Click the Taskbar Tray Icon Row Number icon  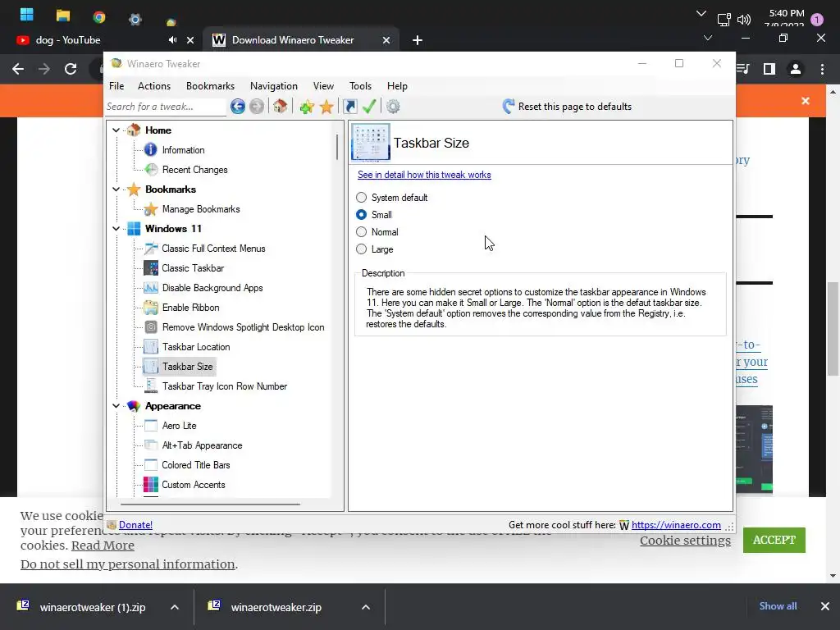pyautogui.click(x=151, y=386)
